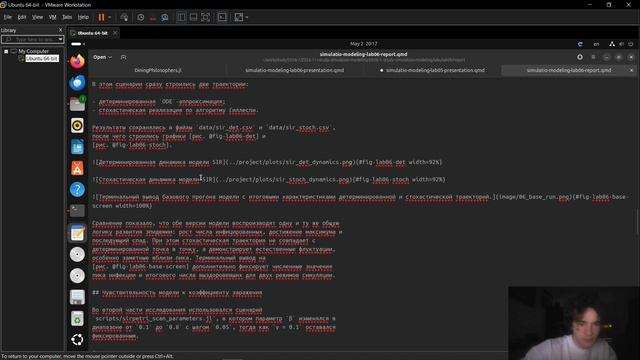Open the text editor hamburger menu
The height and width of the screenshot is (360, 640).
tap(593, 57)
